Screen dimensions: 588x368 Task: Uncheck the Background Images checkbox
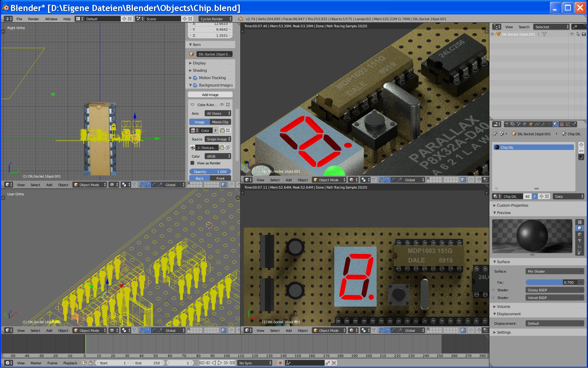195,85
